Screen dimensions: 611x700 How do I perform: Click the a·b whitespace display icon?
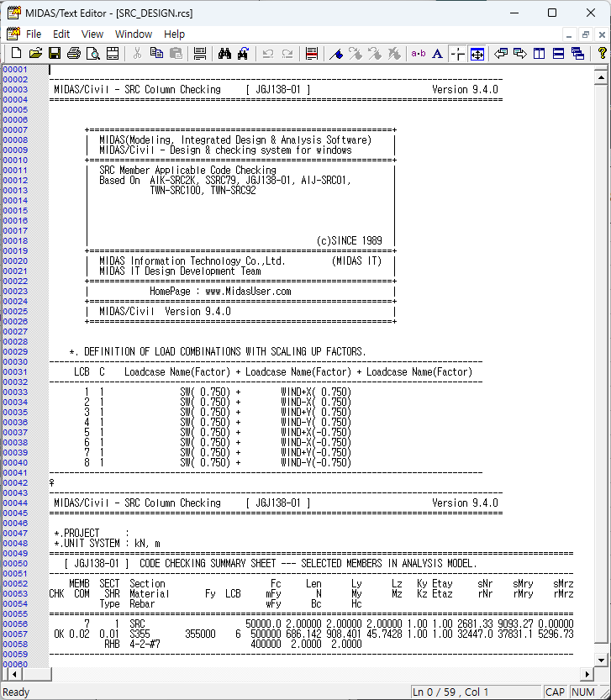pyautogui.click(x=418, y=54)
